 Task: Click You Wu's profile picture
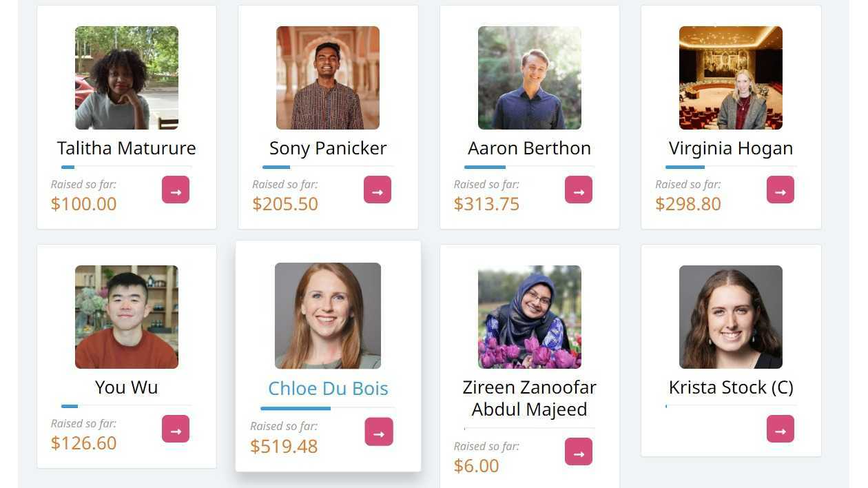[127, 317]
